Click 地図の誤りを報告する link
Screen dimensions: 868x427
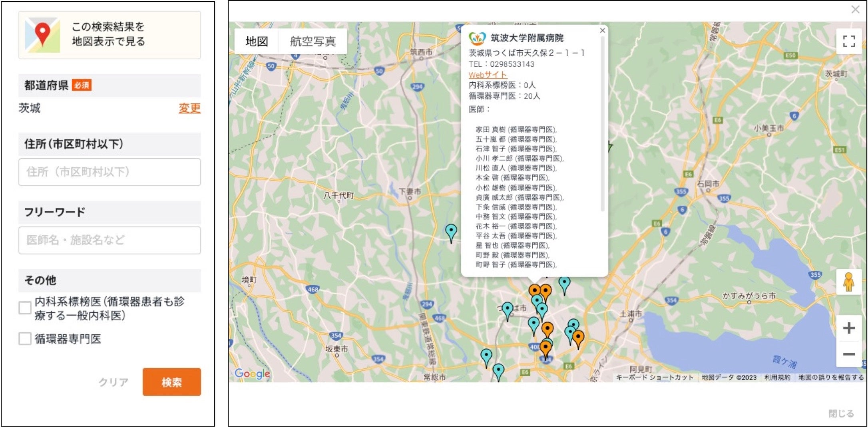831,377
